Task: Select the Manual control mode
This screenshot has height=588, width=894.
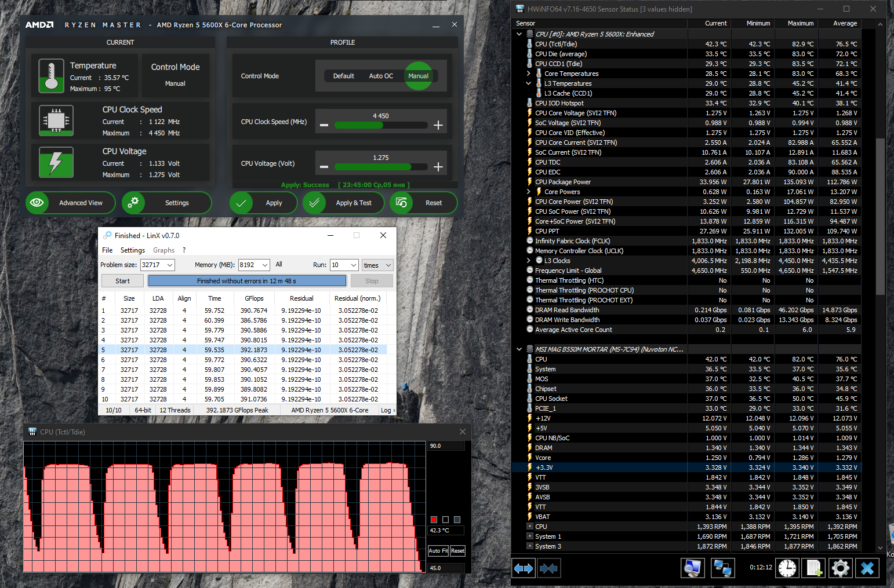Action: (419, 76)
